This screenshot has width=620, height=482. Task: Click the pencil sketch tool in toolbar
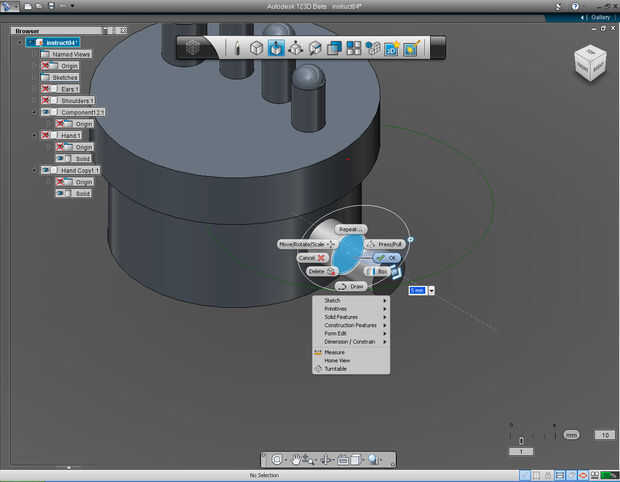coord(236,48)
